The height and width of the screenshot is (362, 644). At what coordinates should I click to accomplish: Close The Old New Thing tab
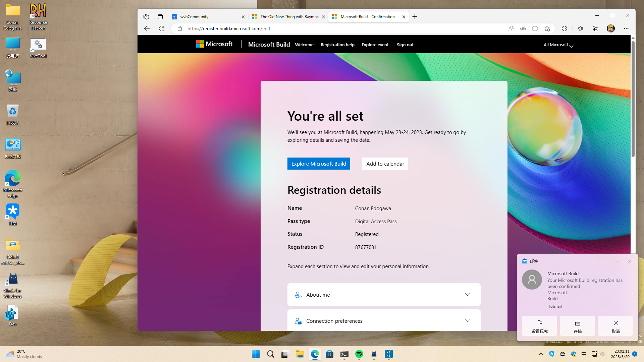pyautogui.click(x=323, y=17)
